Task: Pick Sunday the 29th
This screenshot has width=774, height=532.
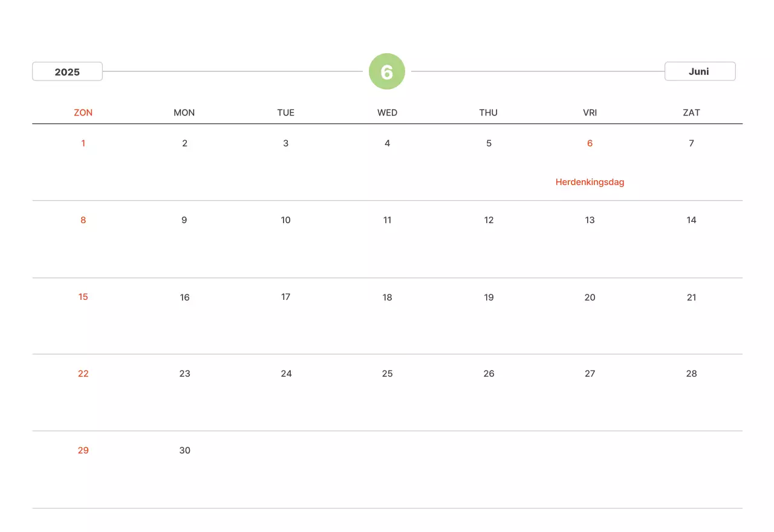Action: point(83,450)
